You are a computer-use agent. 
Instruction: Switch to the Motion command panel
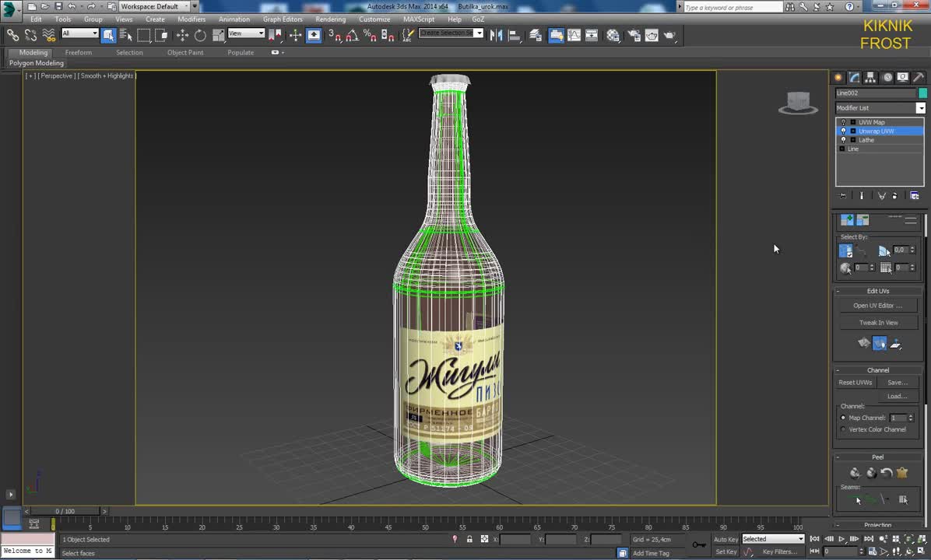pos(887,78)
